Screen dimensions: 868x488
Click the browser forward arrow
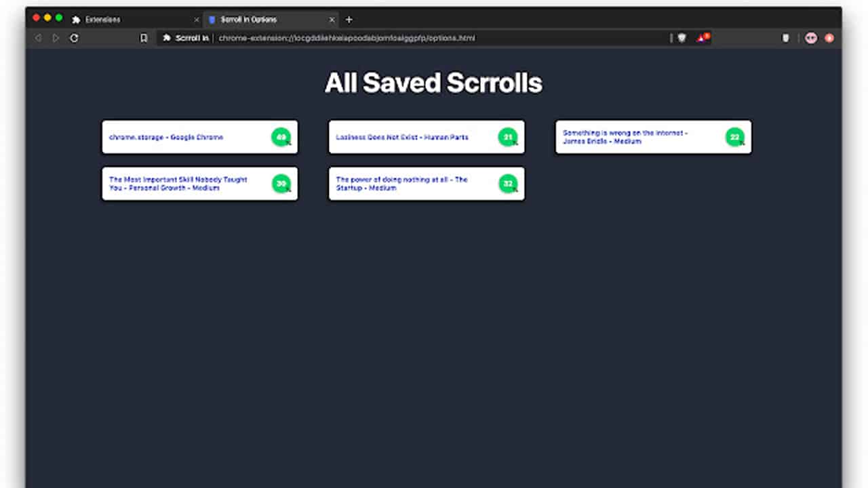[x=56, y=38]
